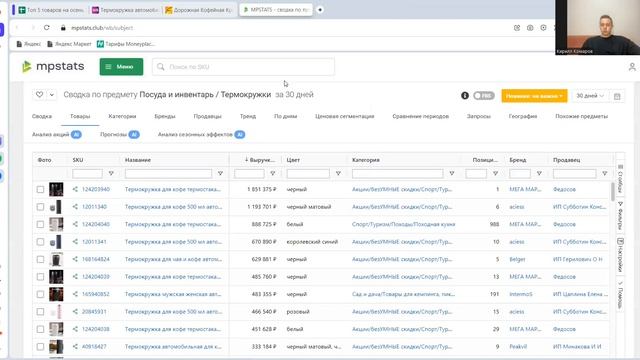Viewport: 640px width, 360px height.
Task: Open the calendar date picker icon
Action: (x=617, y=96)
